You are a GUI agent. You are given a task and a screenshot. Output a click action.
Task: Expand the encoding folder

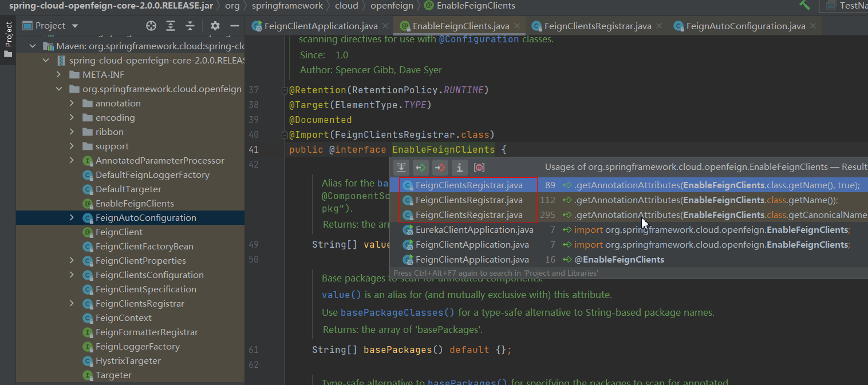[x=72, y=118]
